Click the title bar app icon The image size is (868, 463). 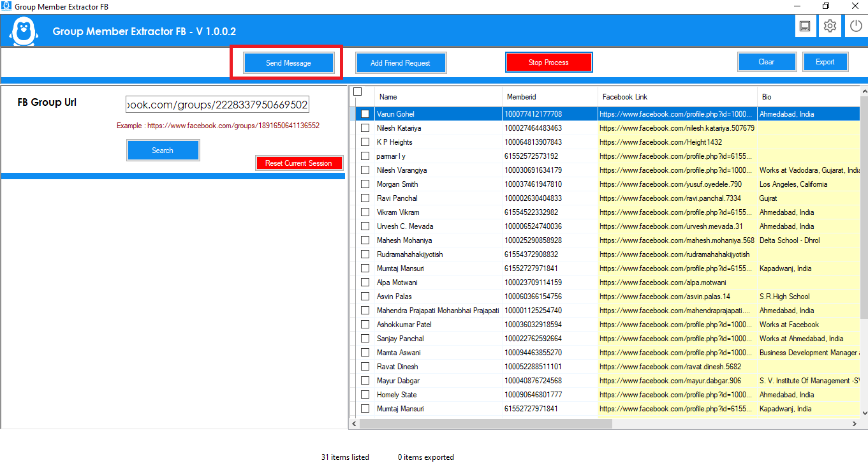coord(5,6)
